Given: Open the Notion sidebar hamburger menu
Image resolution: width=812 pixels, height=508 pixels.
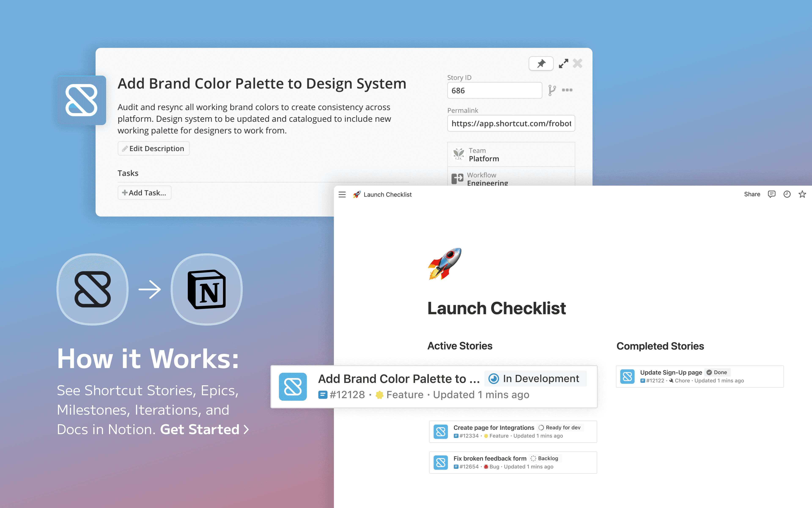Looking at the screenshot, I should pyautogui.click(x=342, y=195).
